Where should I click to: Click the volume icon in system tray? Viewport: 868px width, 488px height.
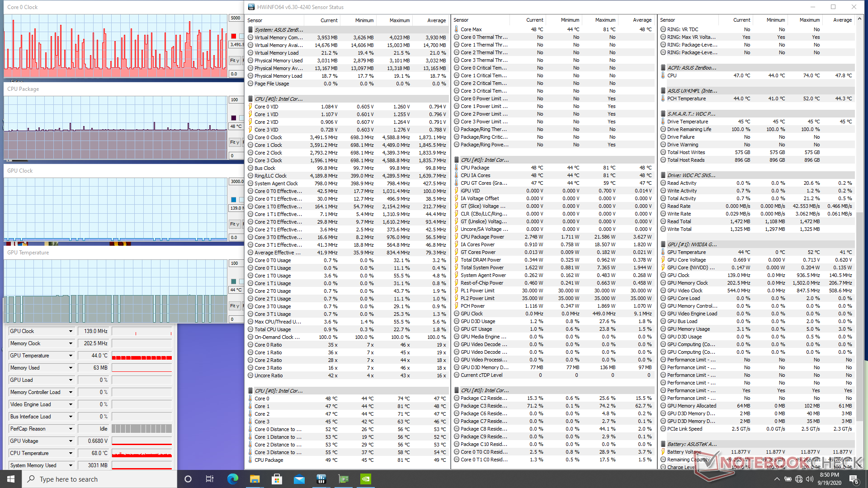pyautogui.click(x=809, y=479)
